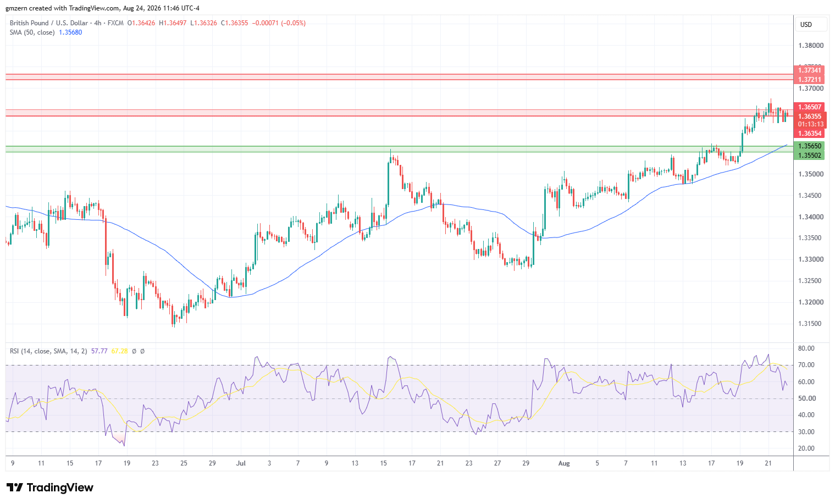This screenshot has width=835, height=504.
Task: Click the high price H1.36497
Action: click(x=173, y=23)
